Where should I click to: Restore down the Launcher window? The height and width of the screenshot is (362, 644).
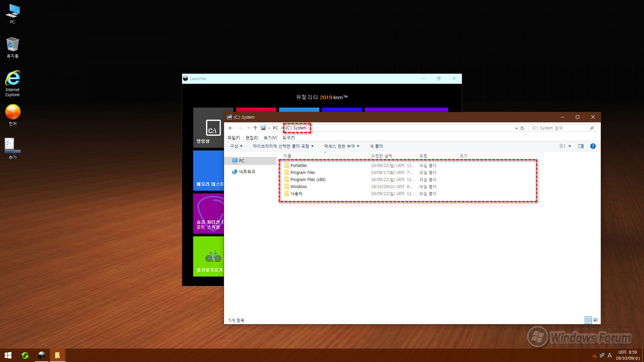[x=439, y=78]
